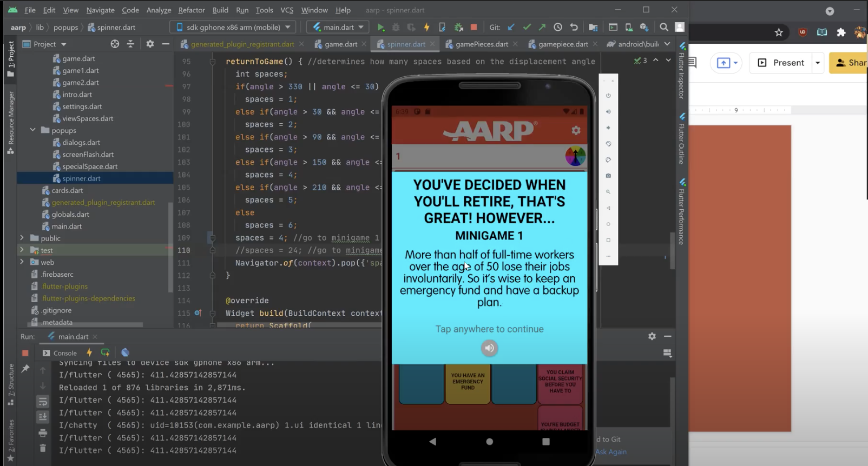
Task: Click Hot Restart icon in Run console
Action: (105, 352)
